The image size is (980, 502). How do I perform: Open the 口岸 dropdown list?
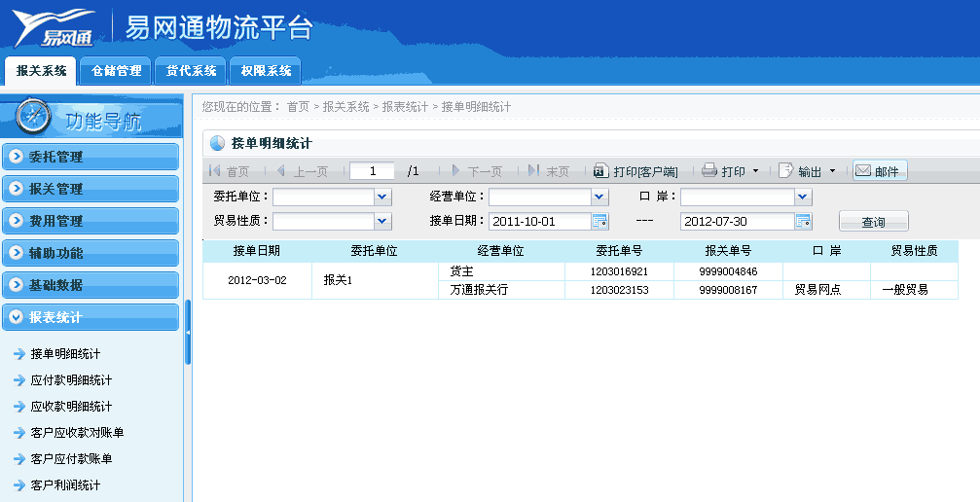pos(803,197)
